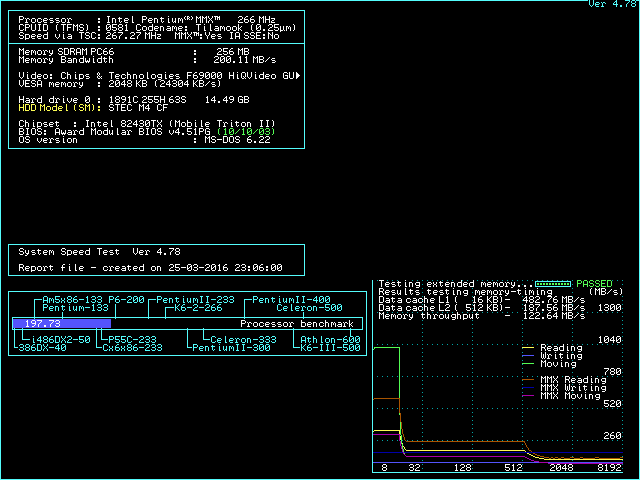Screen dimensions: 640x480
Task: Click the PentiumII-233 reference label
Action: 196,300
